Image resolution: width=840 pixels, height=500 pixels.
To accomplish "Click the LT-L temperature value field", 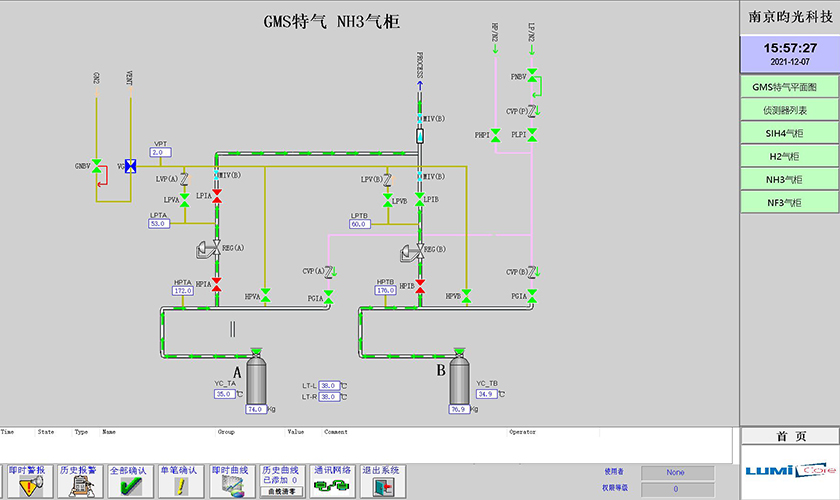I will [x=329, y=386].
